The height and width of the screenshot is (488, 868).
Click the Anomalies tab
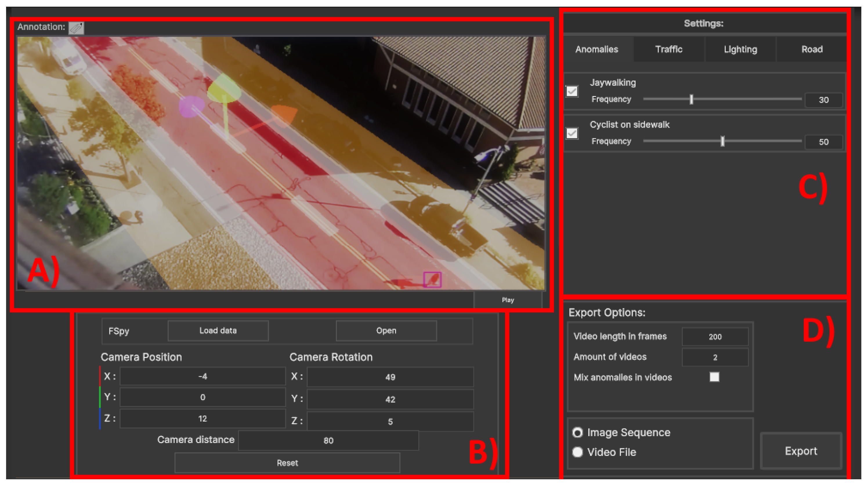tap(597, 50)
